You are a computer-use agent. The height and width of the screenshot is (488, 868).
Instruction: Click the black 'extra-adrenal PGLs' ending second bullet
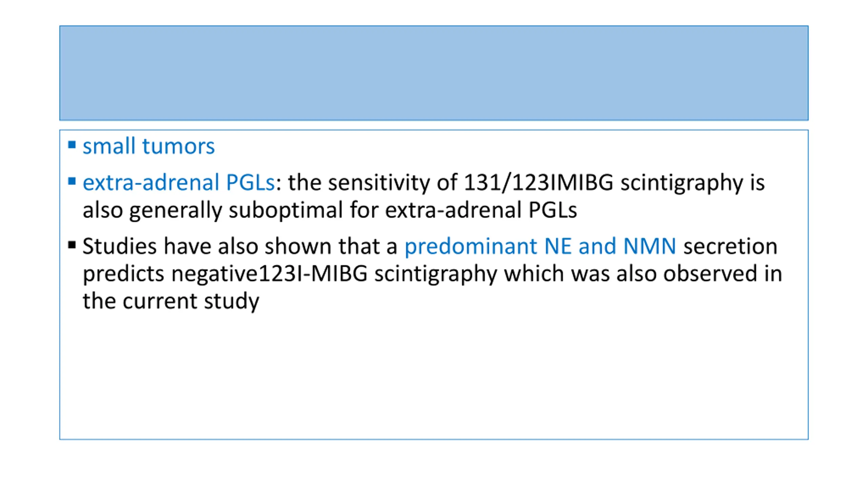coord(481,210)
